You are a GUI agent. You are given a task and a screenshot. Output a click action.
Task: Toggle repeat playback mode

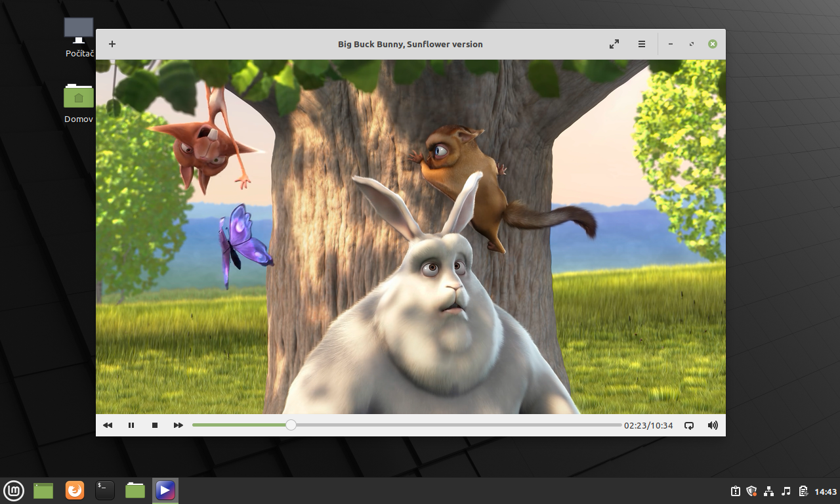689,425
